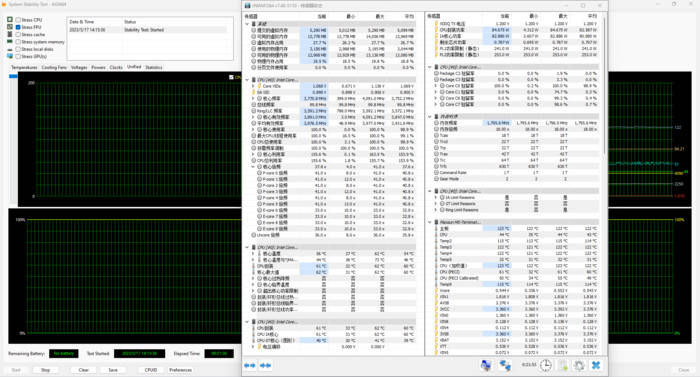Tick the Stress system memory checkbox
The width and height of the screenshot is (700, 377).
(x=18, y=42)
